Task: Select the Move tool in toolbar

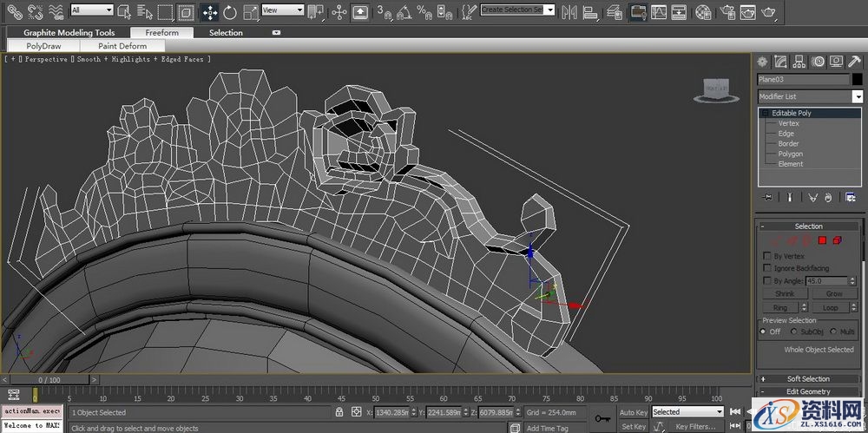Action: 209,12
